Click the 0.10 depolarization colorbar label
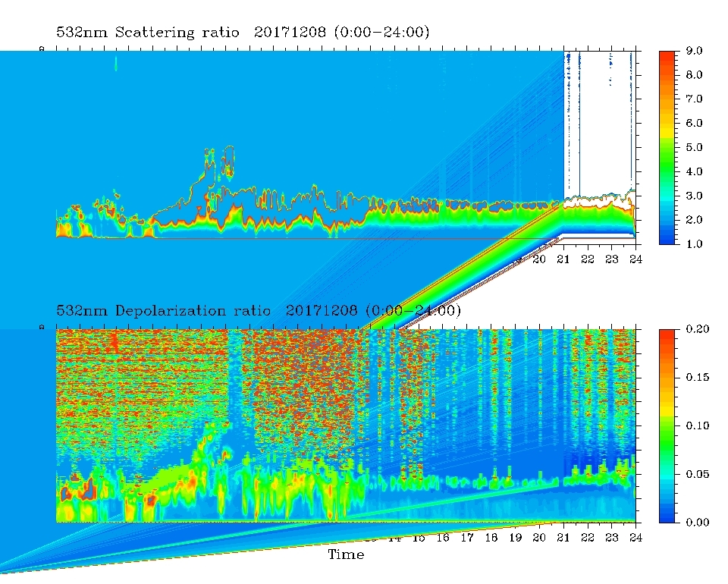 [x=698, y=425]
